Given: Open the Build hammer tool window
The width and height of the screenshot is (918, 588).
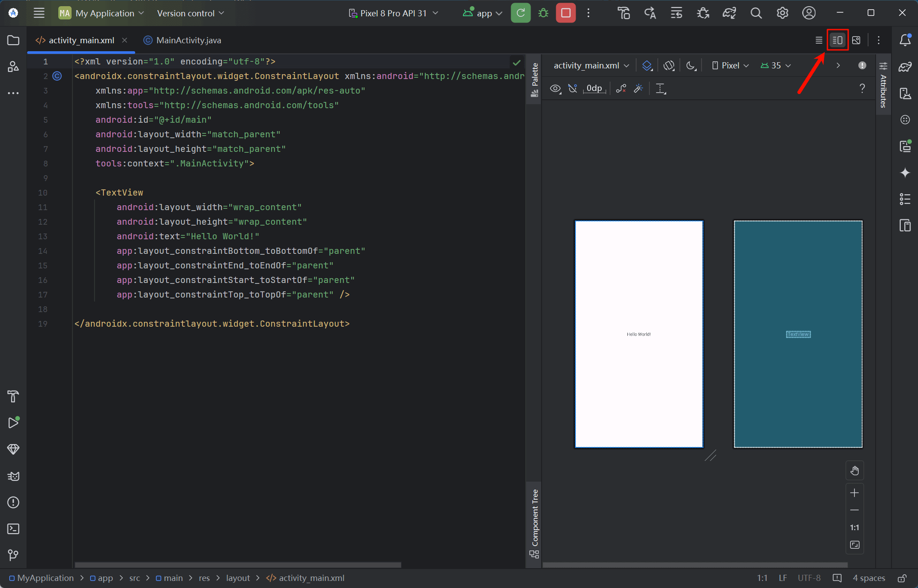Looking at the screenshot, I should pos(13,396).
